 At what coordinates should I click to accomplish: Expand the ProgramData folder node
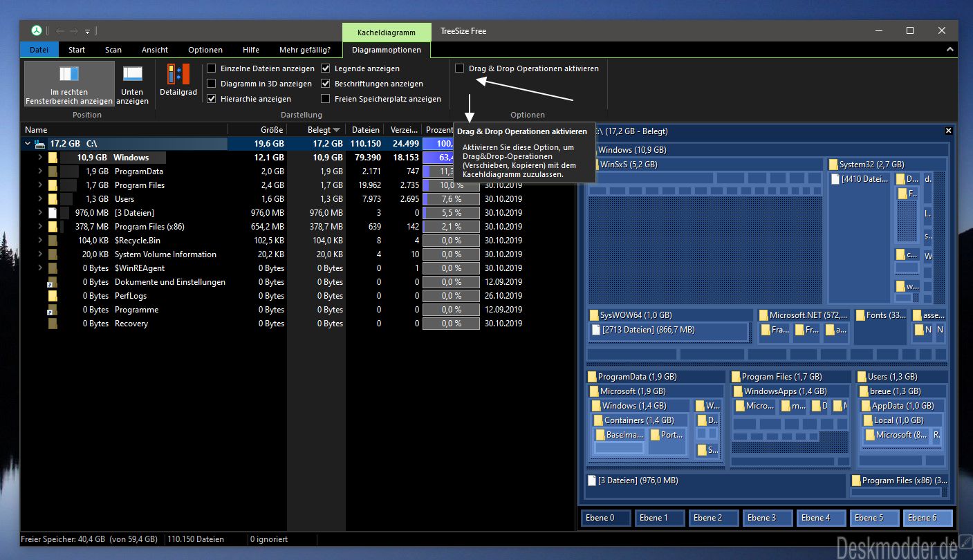[41, 171]
